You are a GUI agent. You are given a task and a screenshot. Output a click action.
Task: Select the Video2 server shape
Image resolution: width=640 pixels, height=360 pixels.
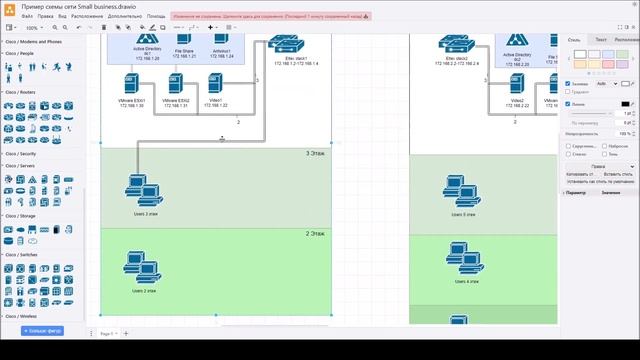517,83
